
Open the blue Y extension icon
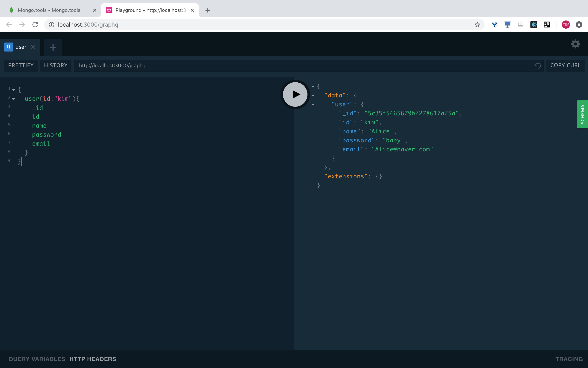click(494, 25)
